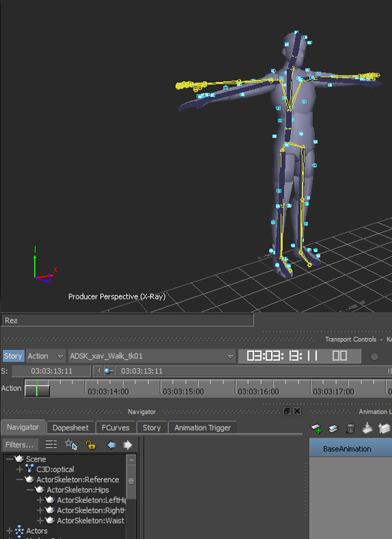This screenshot has height=539, width=392.
Task: Collapse the ActorSkeleton:Reference node
Action: [x=20, y=479]
